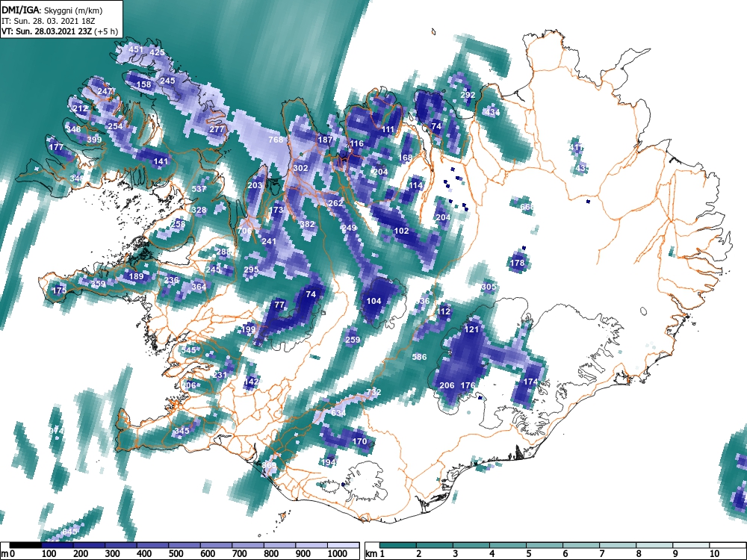Click the 'DMI/IGA: Skyggni (m/km)' title text

click(52, 10)
